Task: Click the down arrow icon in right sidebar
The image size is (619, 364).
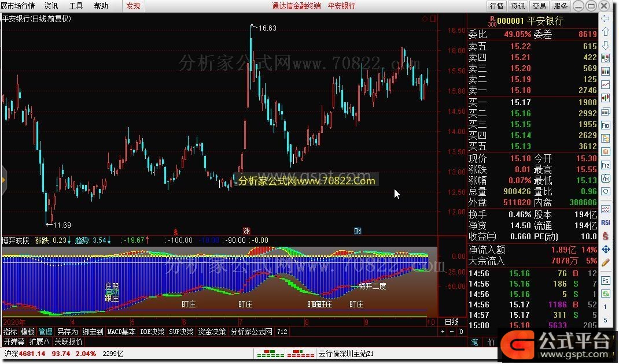Action: click(x=605, y=45)
